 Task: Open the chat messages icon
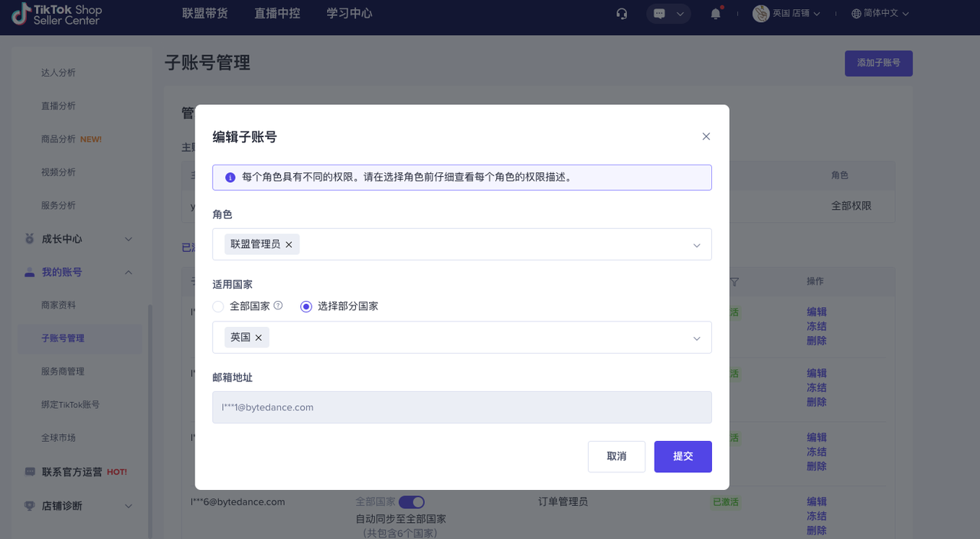point(660,14)
